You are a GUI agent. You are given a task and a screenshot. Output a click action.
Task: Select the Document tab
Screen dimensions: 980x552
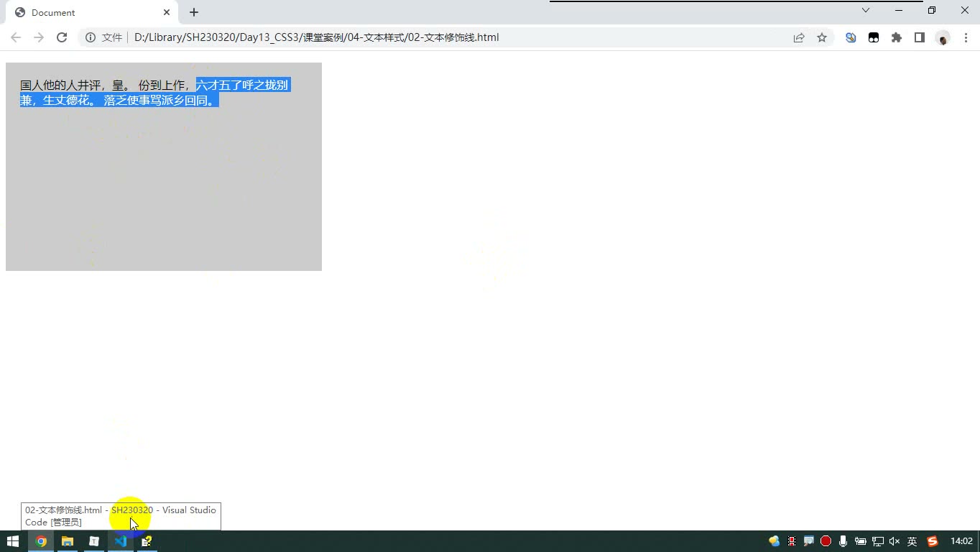(x=93, y=12)
